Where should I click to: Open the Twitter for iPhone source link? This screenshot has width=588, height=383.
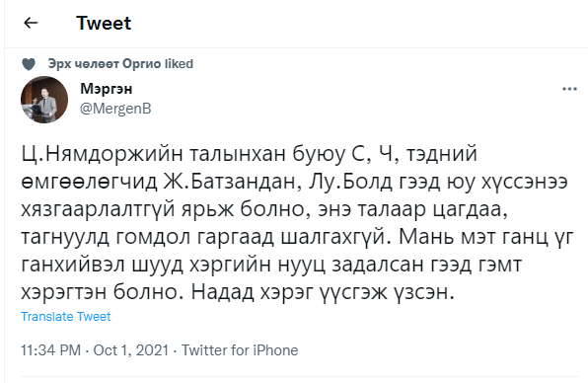(240, 350)
